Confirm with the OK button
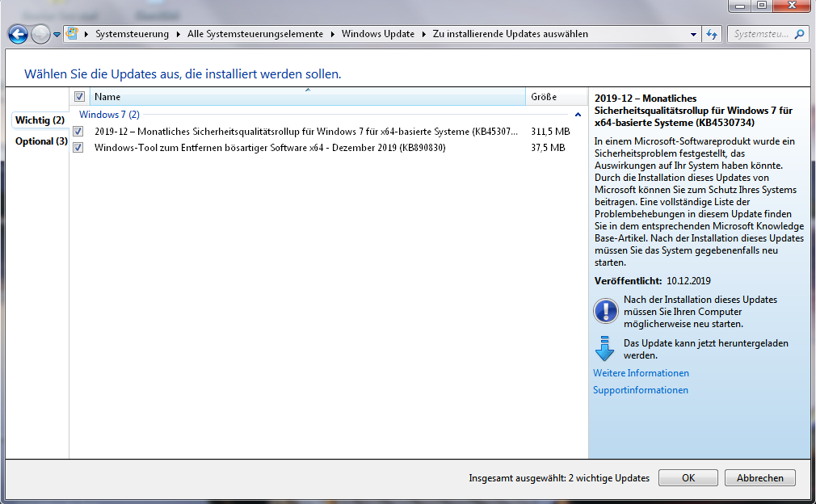 coord(688,478)
